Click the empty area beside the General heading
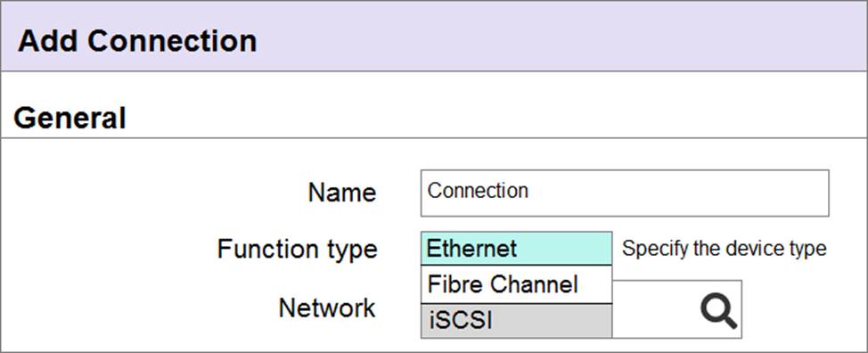Viewport: 868px width, 353px height. pos(495,118)
